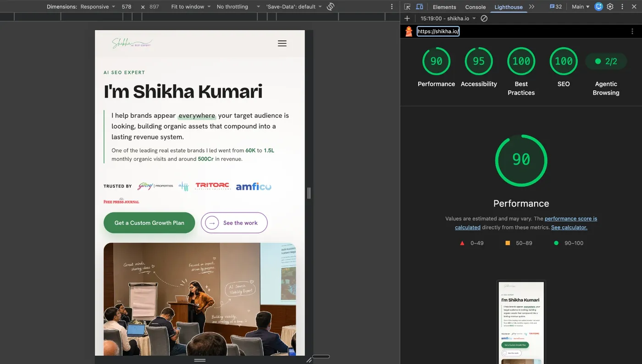Open the device toolbar more options menu
The height and width of the screenshot is (364, 642).
(x=392, y=7)
